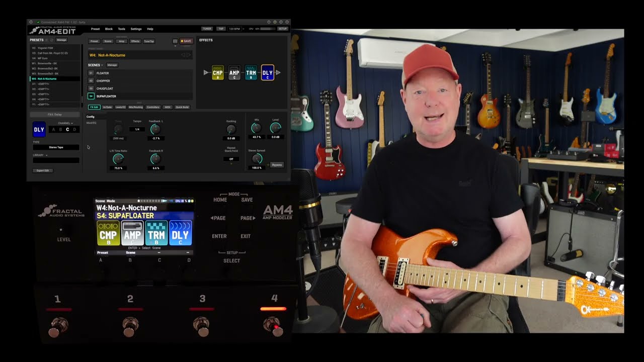Open the Block menu
This screenshot has width=644, height=362.
(109, 29)
